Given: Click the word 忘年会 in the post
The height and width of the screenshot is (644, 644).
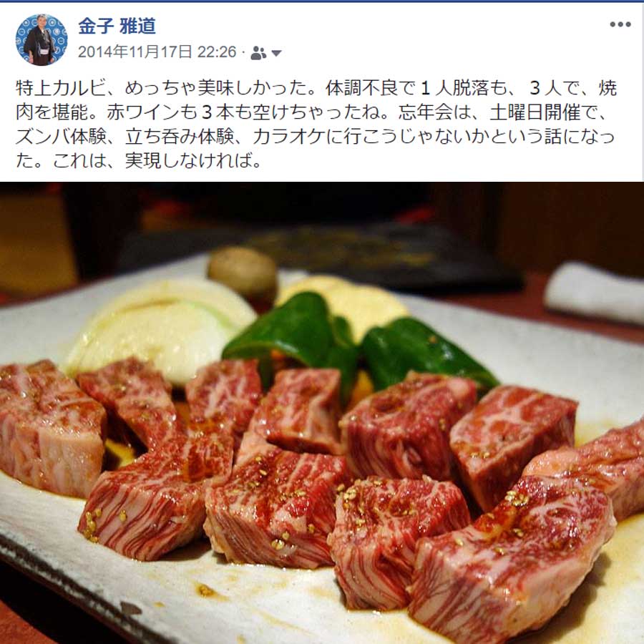Looking at the screenshot, I should 425,112.
